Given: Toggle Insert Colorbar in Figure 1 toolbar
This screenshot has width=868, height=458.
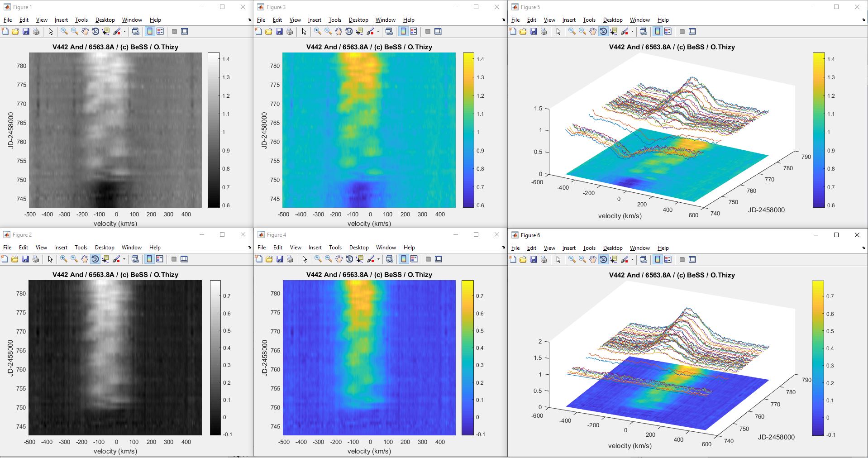Looking at the screenshot, I should click(x=149, y=31).
